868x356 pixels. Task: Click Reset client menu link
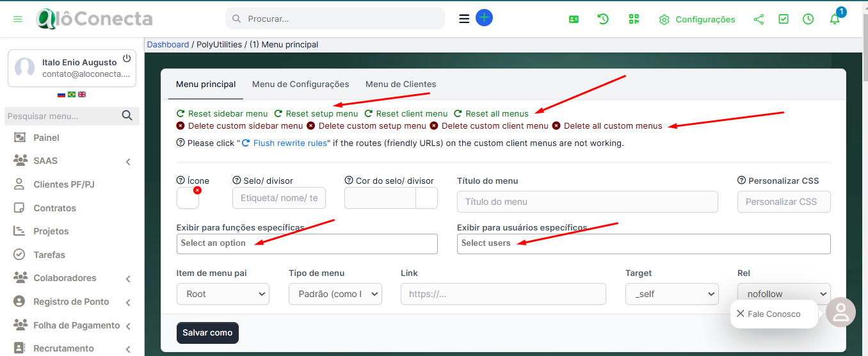click(x=406, y=113)
